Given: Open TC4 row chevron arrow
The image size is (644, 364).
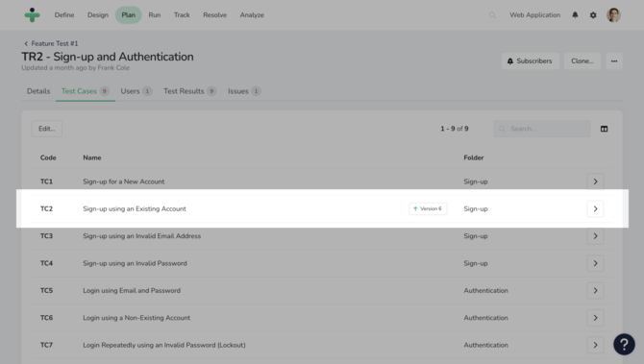Looking at the screenshot, I should coord(595,263).
